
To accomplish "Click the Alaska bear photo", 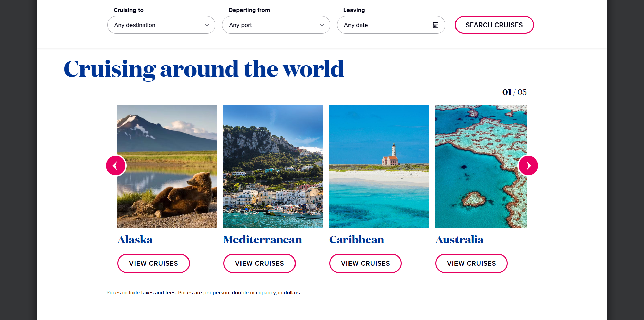I will 167,166.
